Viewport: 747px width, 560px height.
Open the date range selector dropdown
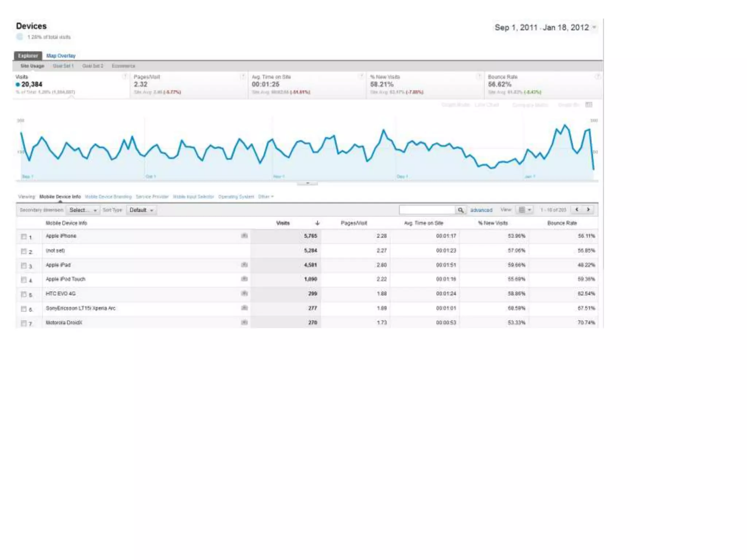click(x=594, y=27)
